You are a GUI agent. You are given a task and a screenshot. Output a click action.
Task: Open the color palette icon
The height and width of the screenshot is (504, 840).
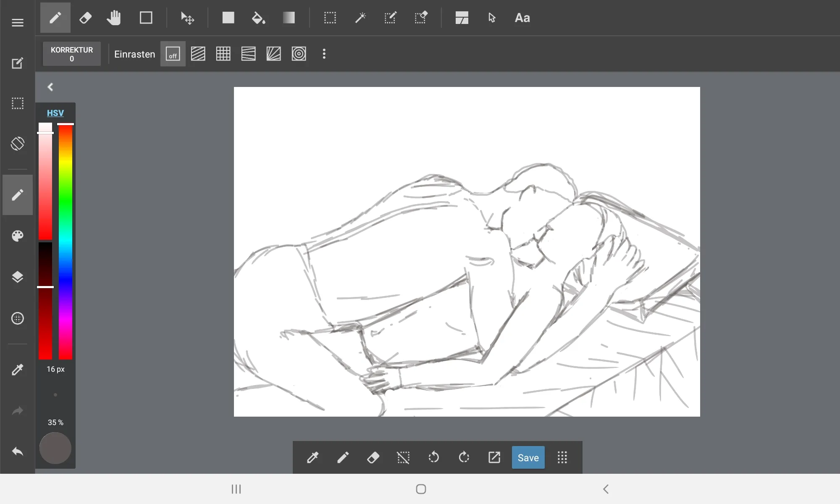(17, 236)
